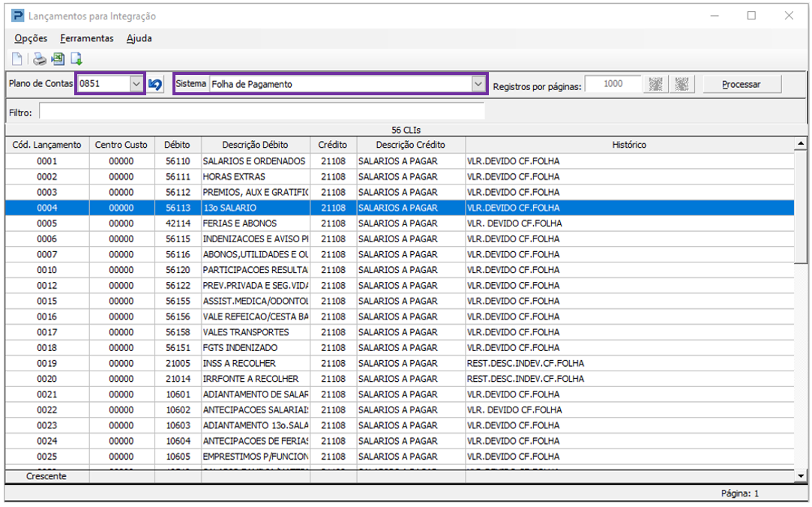Click the scrollbar down arrow of the table
The width and height of the screenshot is (812, 507).
801,476
